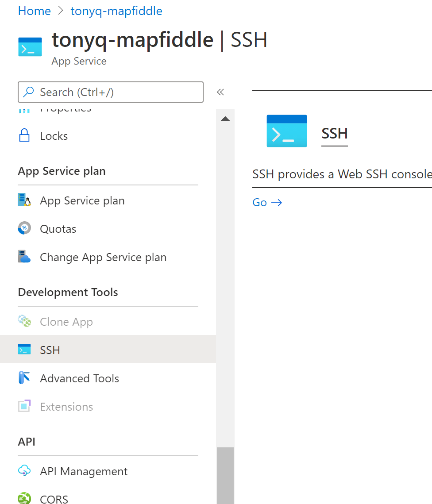Click the App Service plan section heading

(62, 171)
